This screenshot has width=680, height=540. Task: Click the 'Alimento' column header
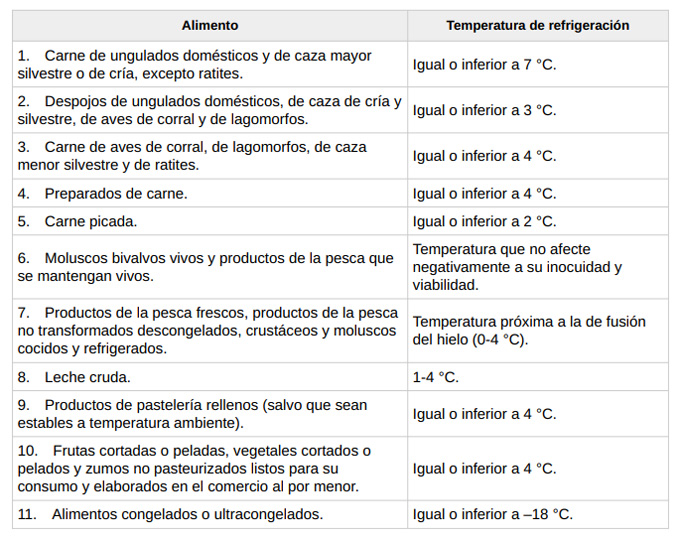tap(210, 25)
